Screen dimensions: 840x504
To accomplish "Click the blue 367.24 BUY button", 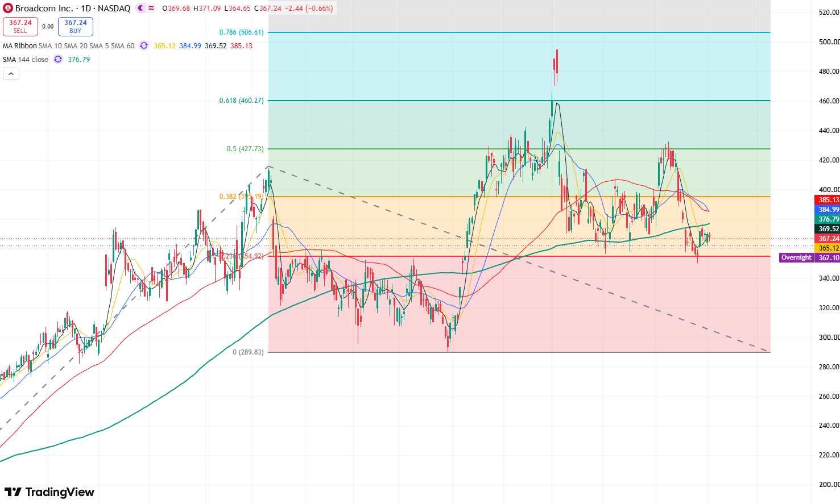I will pos(76,26).
